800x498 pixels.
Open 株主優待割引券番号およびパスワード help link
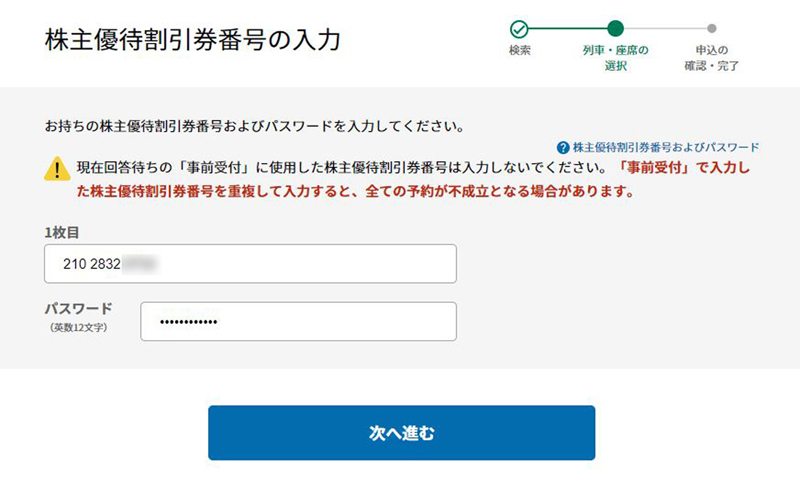(666, 147)
